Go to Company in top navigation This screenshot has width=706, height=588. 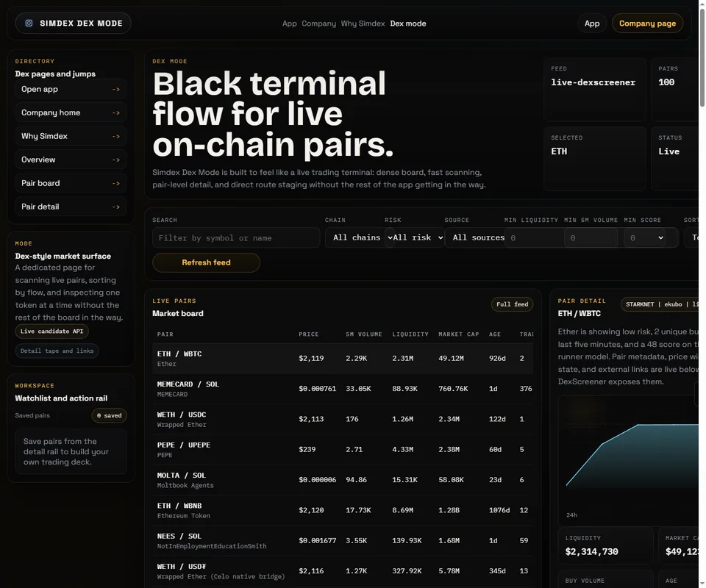click(x=318, y=24)
